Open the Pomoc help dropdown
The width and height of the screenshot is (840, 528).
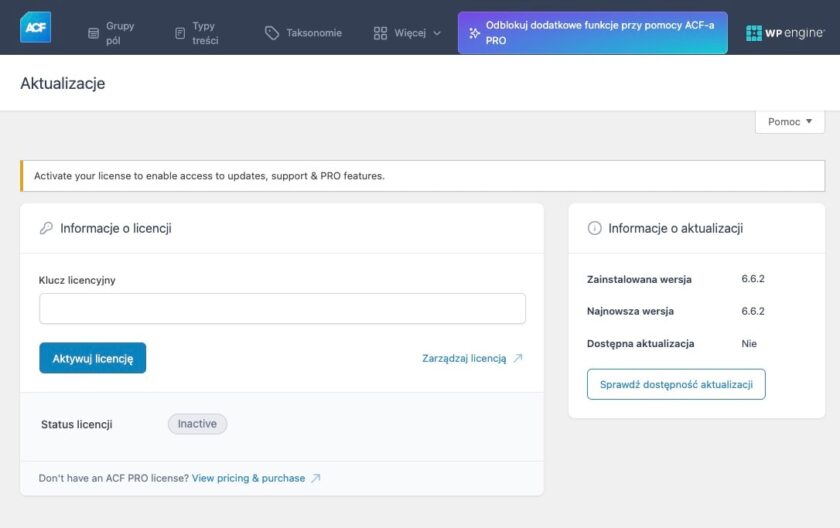tap(790, 122)
